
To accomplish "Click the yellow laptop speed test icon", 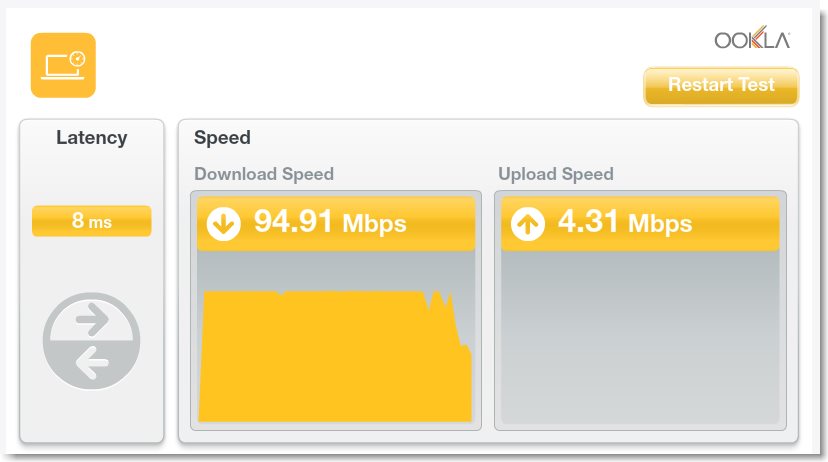I will point(63,65).
